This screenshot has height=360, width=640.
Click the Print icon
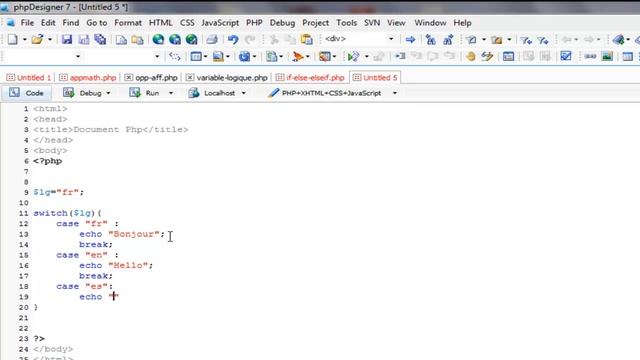[x=212, y=39]
